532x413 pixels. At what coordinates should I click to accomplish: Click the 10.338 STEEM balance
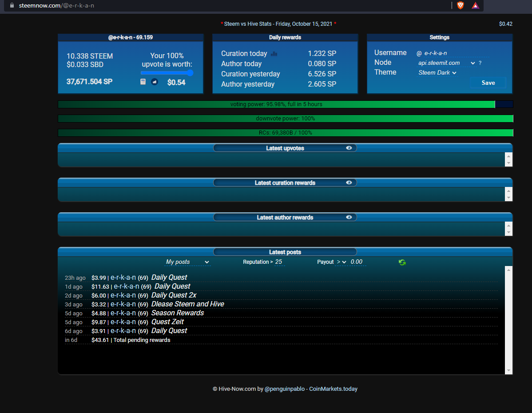click(x=90, y=56)
